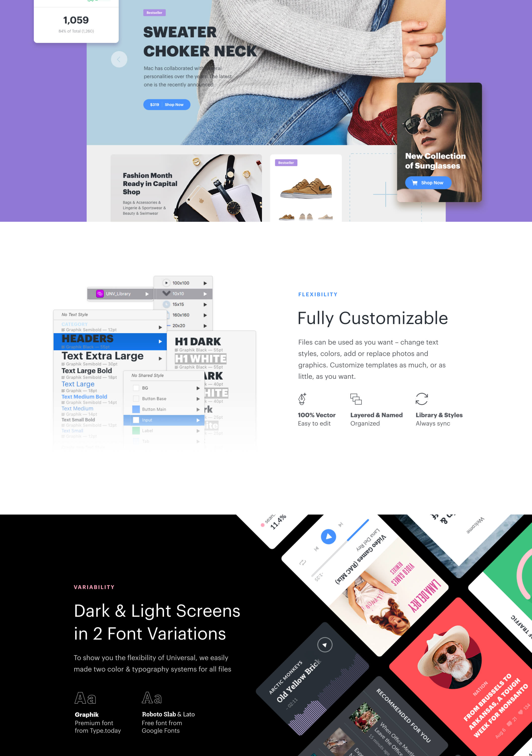Click the left carousel navigation arrow
This screenshot has height=756, width=532.
[x=119, y=59]
